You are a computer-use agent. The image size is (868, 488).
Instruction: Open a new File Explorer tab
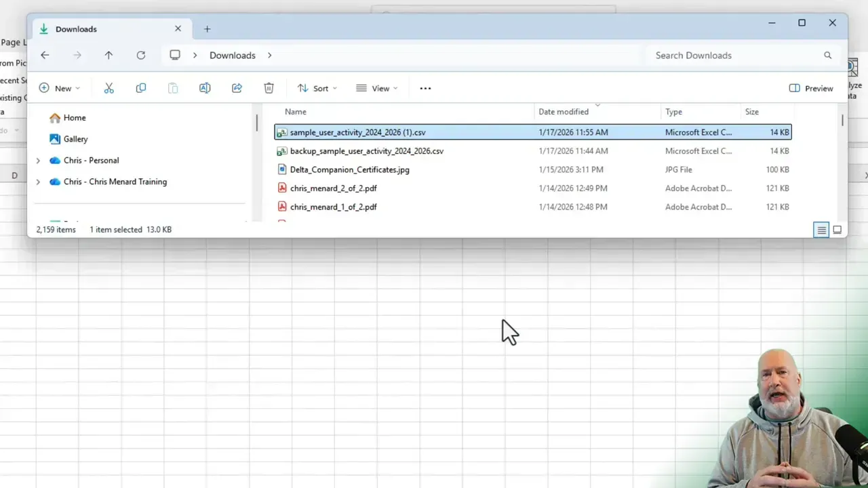click(x=208, y=28)
